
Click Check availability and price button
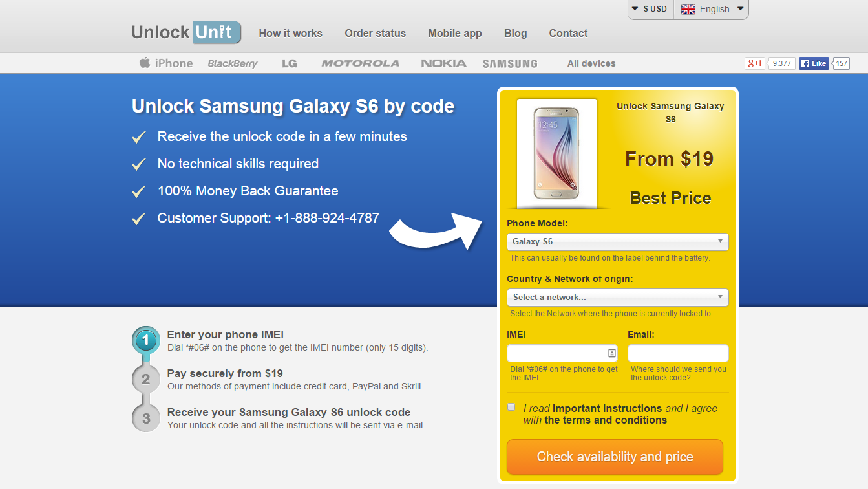point(615,457)
